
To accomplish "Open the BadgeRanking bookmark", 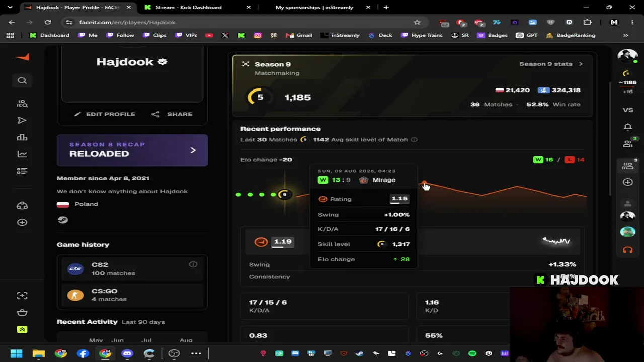I will point(571,35).
